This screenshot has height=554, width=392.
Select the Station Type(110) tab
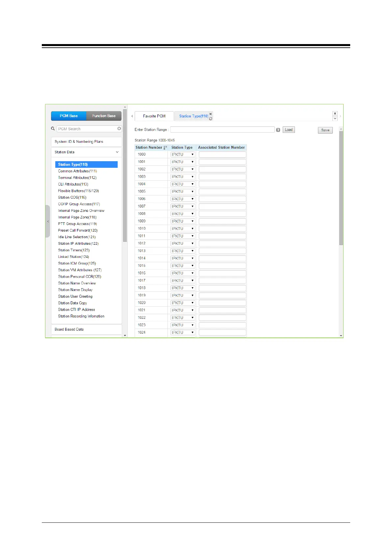pos(194,116)
